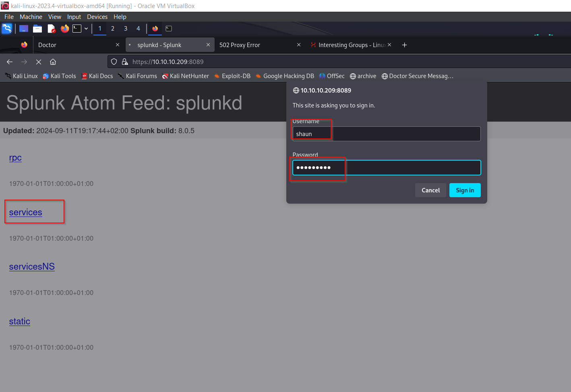Go back using the back arrow
The height and width of the screenshot is (392, 571).
coord(10,62)
